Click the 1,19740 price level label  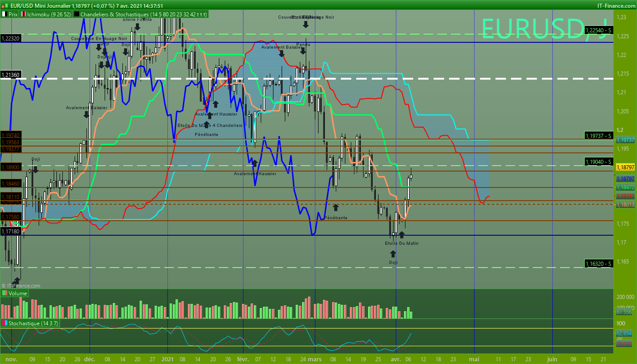pyautogui.click(x=11, y=135)
